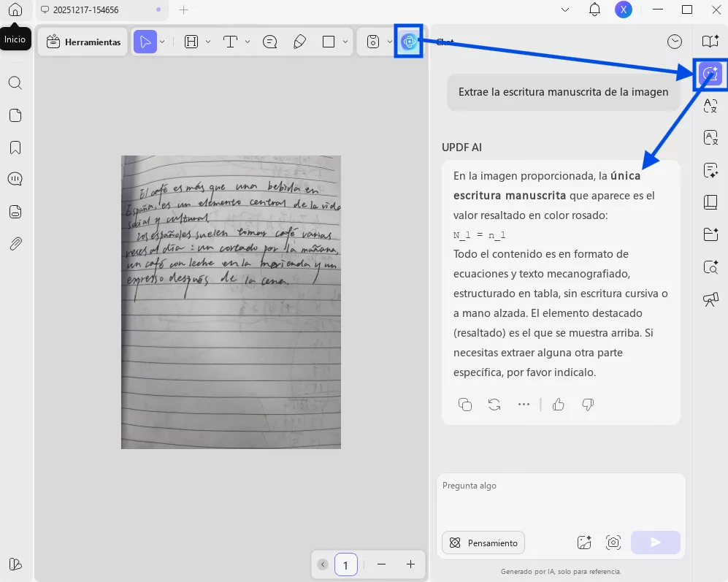
Task: Select the comment bubble tool
Action: [269, 42]
